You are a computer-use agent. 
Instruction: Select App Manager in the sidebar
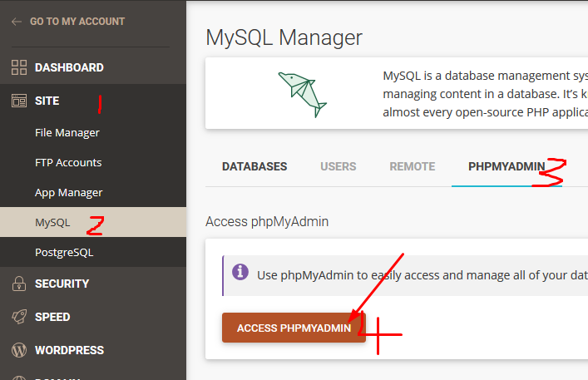69,192
